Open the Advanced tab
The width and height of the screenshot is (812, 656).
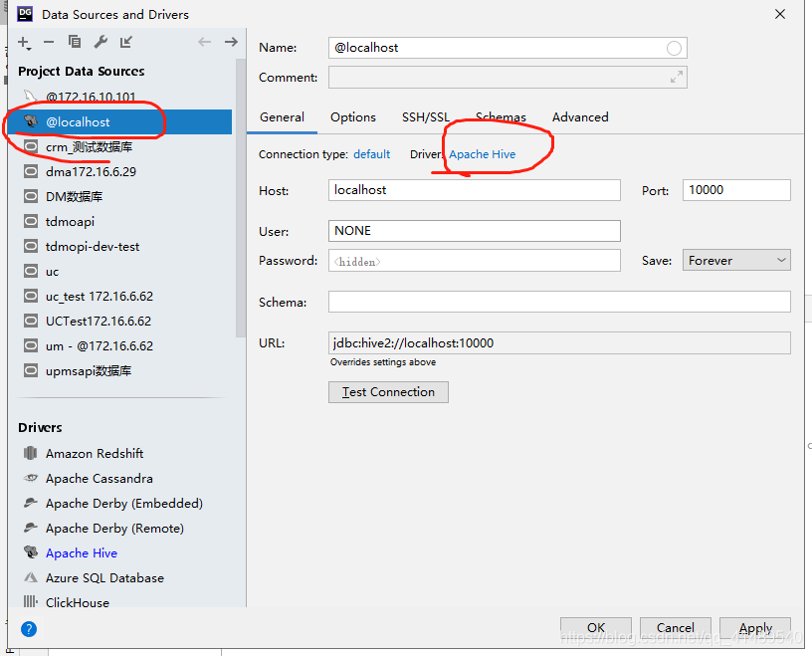[580, 117]
